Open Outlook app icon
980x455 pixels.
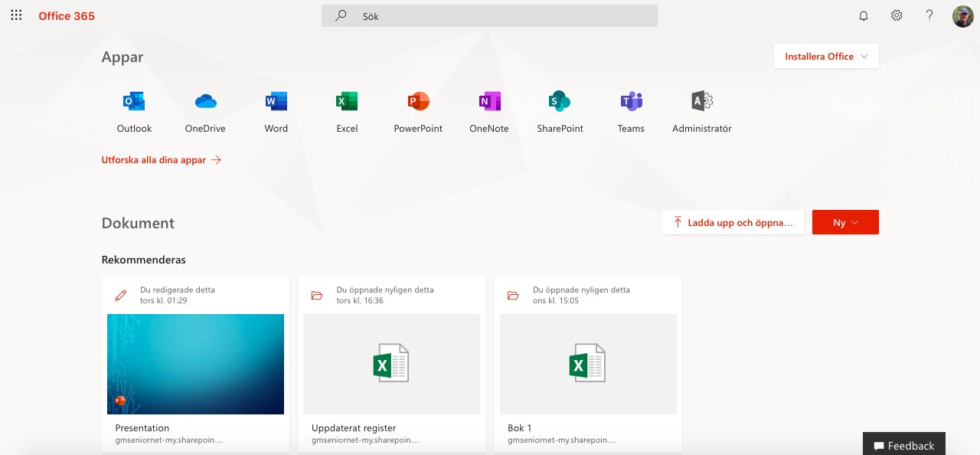pyautogui.click(x=134, y=100)
